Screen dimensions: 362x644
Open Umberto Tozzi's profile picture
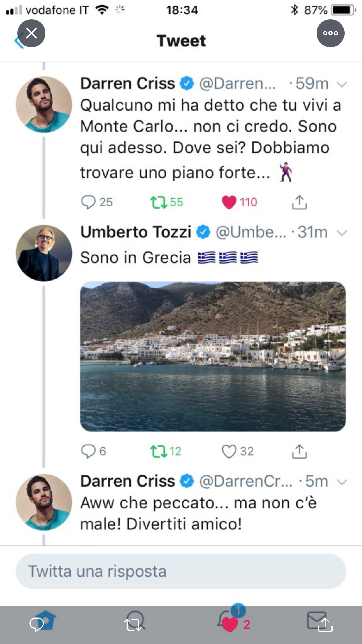pyautogui.click(x=44, y=253)
